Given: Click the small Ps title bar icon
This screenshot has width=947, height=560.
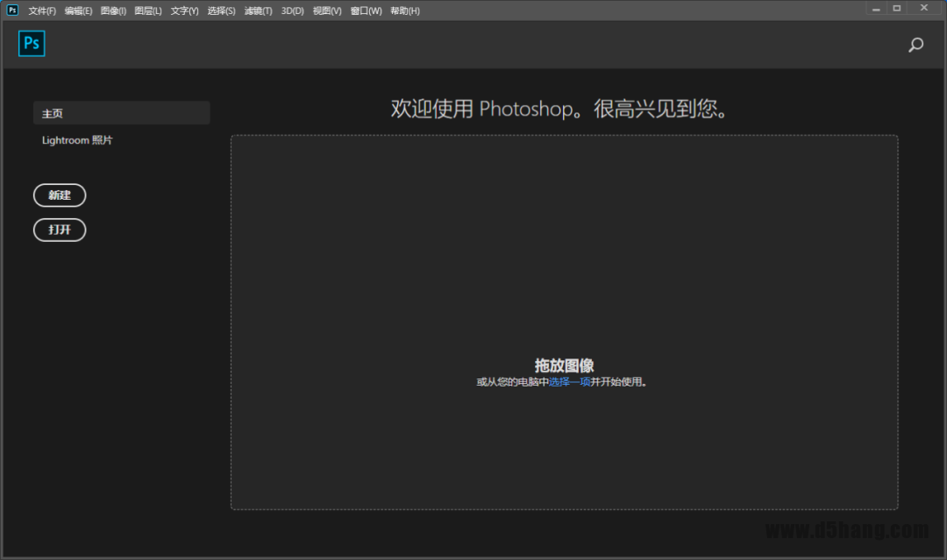Looking at the screenshot, I should (x=12, y=10).
